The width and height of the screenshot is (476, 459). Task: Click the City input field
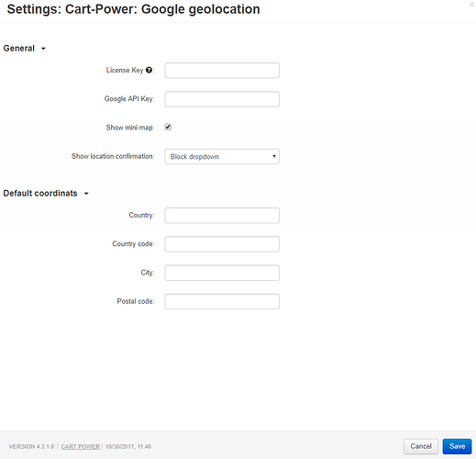click(x=222, y=273)
